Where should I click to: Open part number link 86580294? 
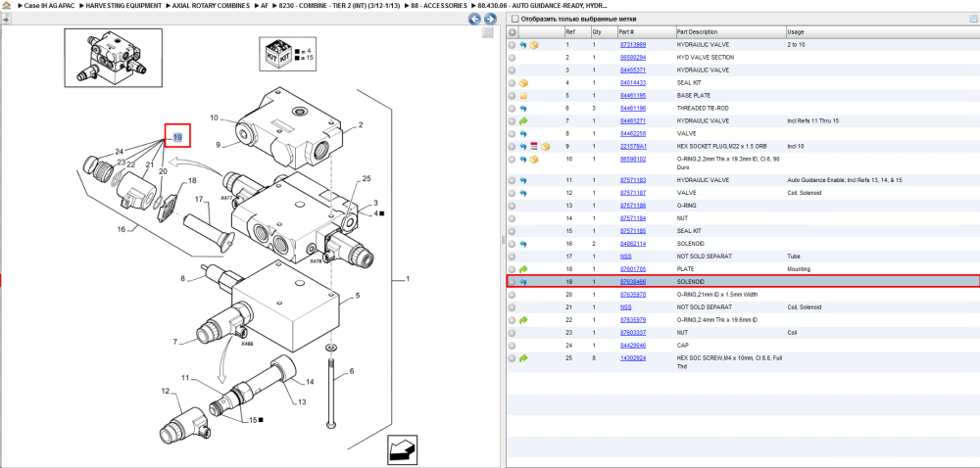[x=632, y=58]
